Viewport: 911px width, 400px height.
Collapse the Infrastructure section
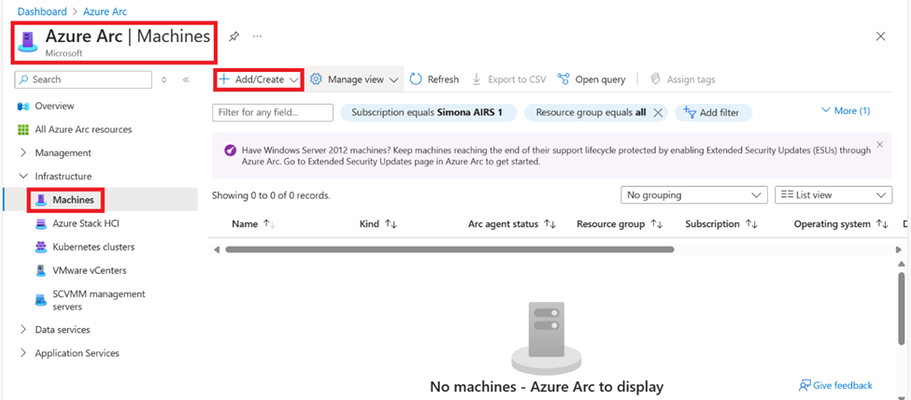tap(63, 176)
